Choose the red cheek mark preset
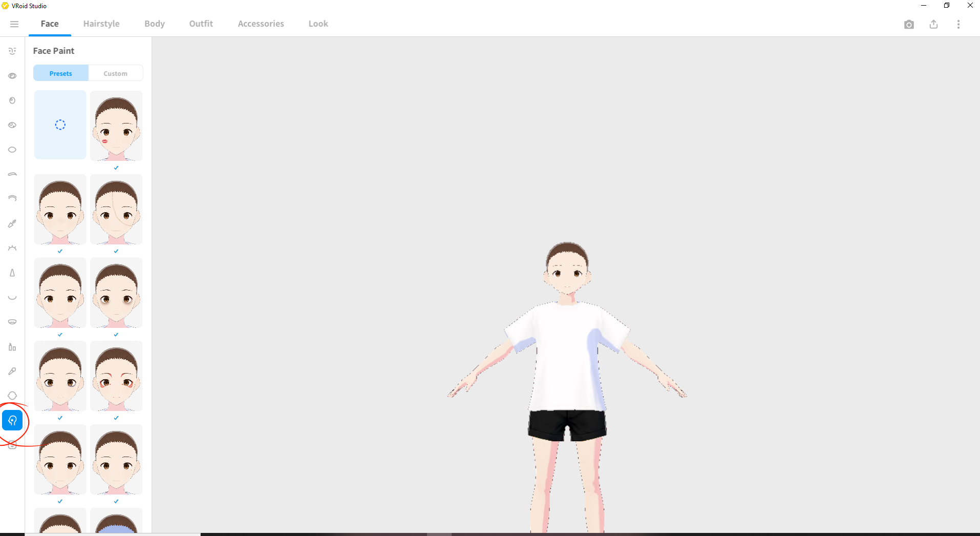This screenshot has width=980, height=536. pyautogui.click(x=116, y=126)
